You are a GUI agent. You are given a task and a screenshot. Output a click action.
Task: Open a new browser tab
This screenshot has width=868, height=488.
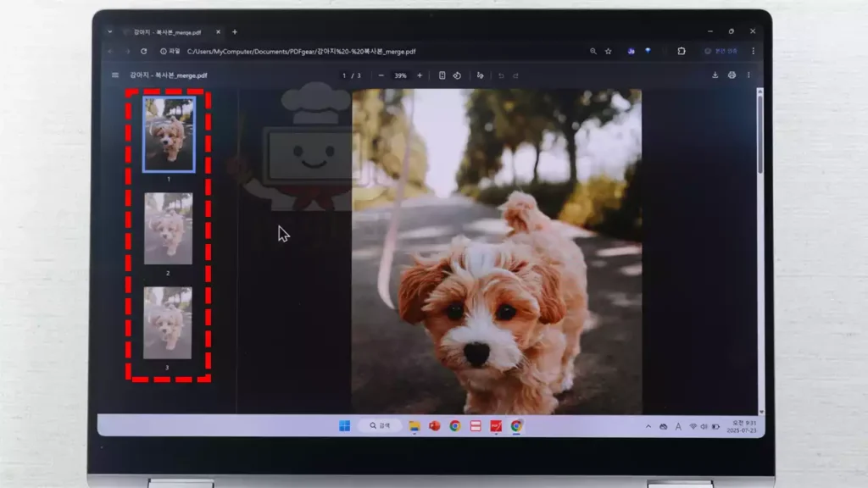[x=235, y=31]
